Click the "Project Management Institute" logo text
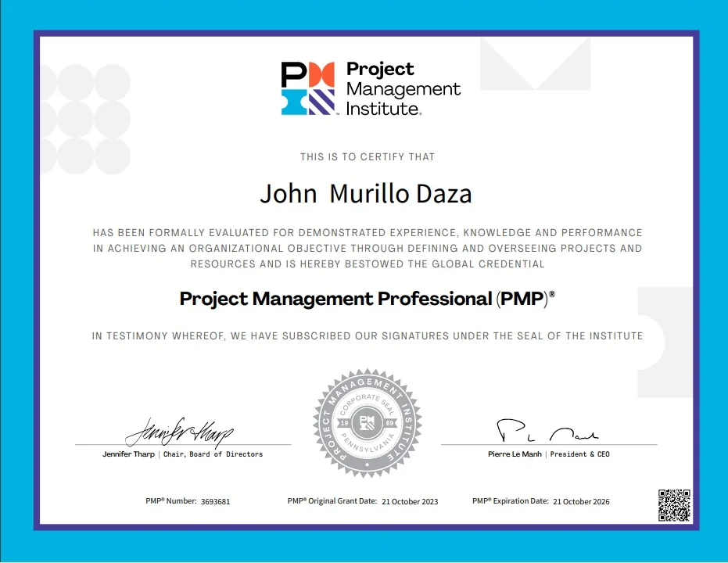This screenshot has height=563, width=728. pos(403,88)
